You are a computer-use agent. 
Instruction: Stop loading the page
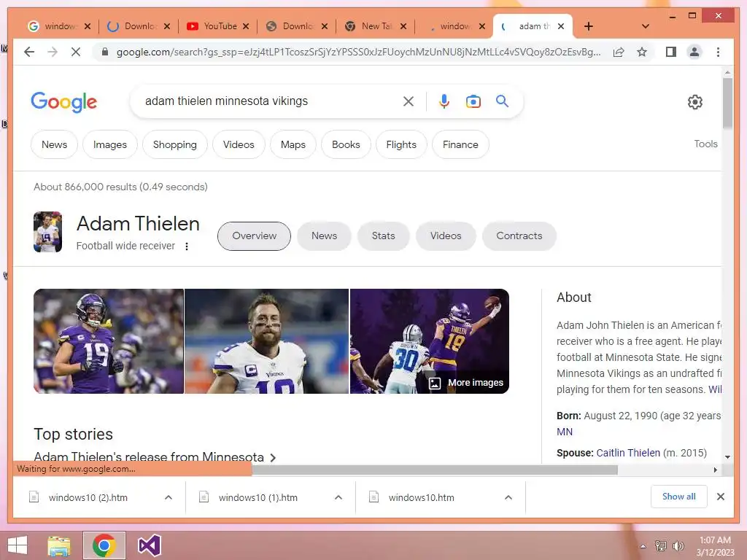click(76, 52)
